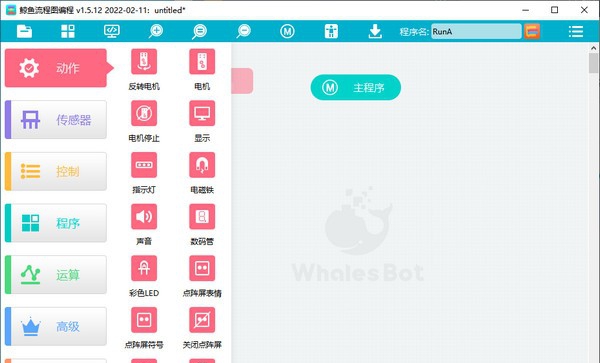Select the 传感器 sensor category tab
Screen dimensions: 600x363
pos(56,120)
